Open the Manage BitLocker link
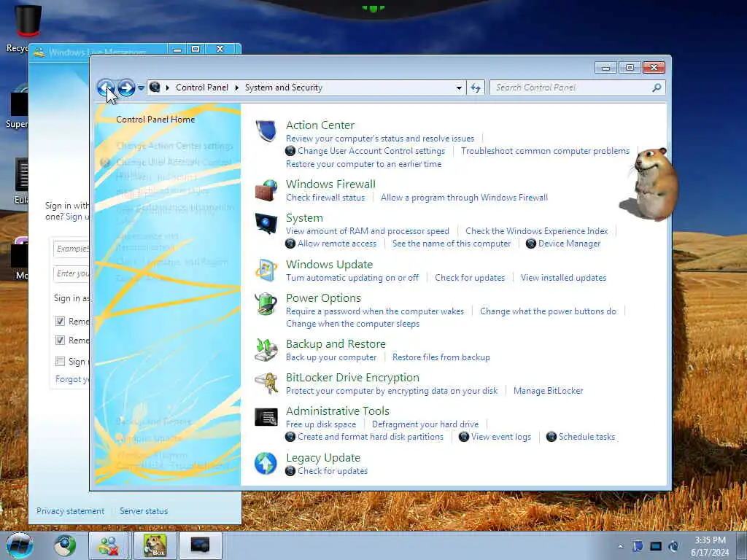The width and height of the screenshot is (747, 560). 549,391
